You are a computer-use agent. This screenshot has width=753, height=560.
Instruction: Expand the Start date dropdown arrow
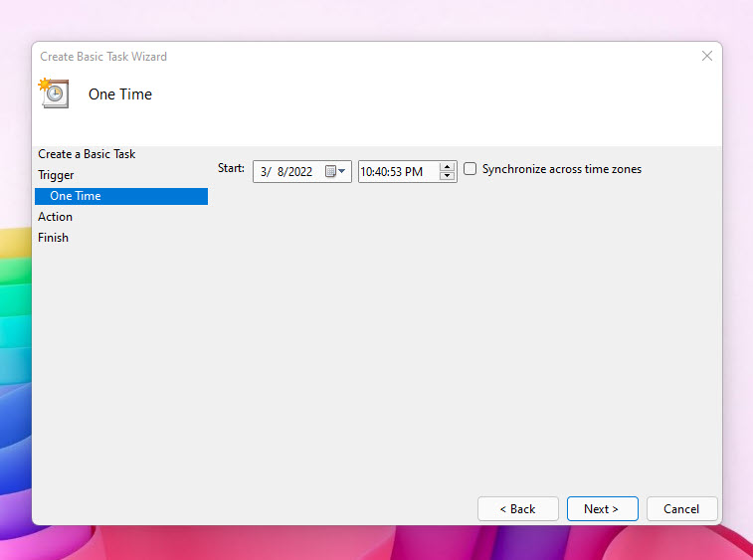(x=343, y=172)
